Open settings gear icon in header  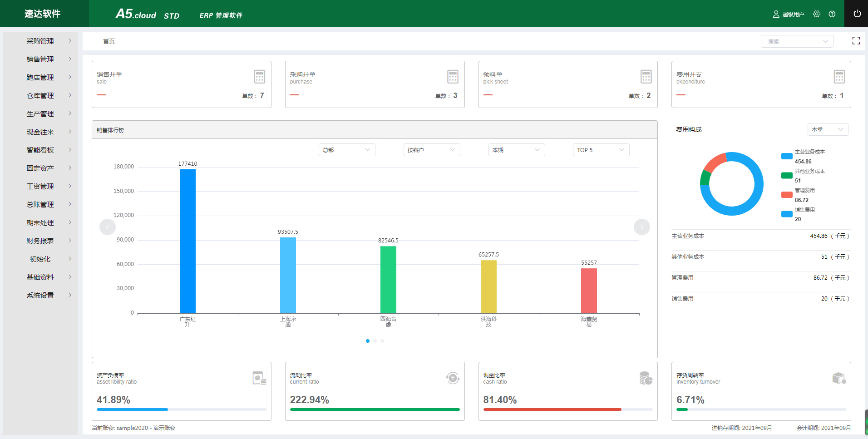coord(817,14)
